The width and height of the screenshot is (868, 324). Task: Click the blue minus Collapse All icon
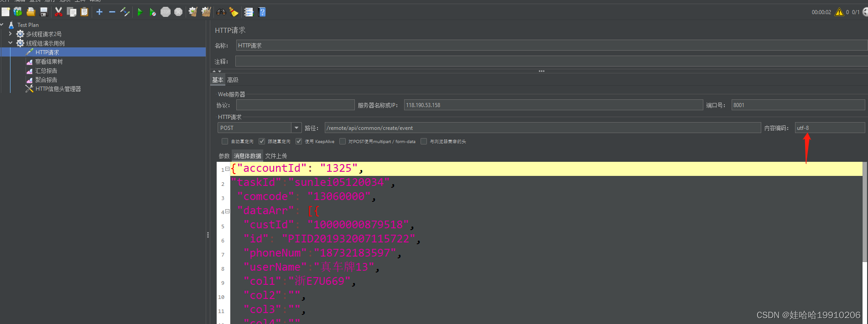click(x=112, y=12)
